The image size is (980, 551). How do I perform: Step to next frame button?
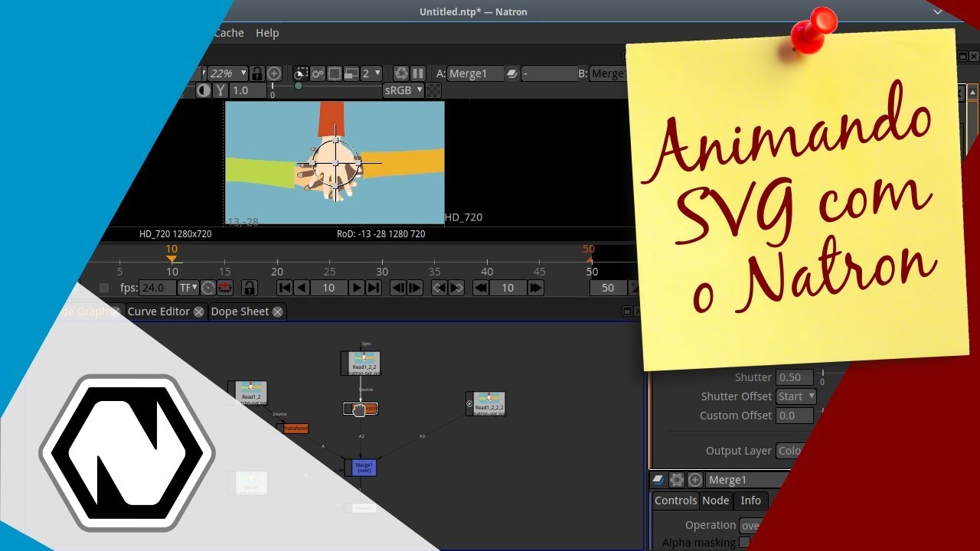tap(415, 288)
